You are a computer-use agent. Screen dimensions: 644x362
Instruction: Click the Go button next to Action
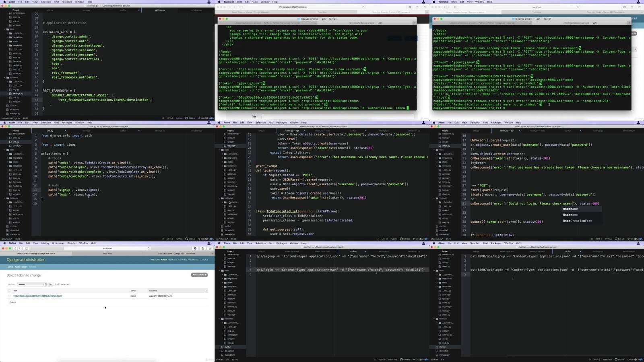[x=50, y=284]
